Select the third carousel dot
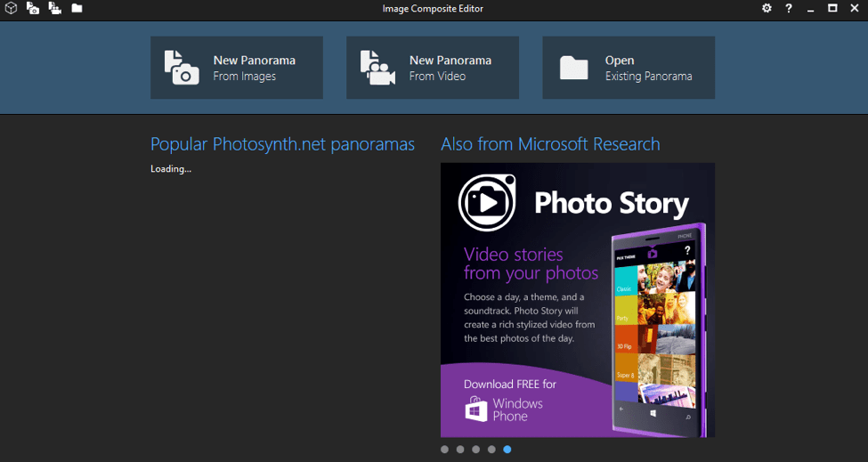Image resolution: width=868 pixels, height=462 pixels. (475, 450)
